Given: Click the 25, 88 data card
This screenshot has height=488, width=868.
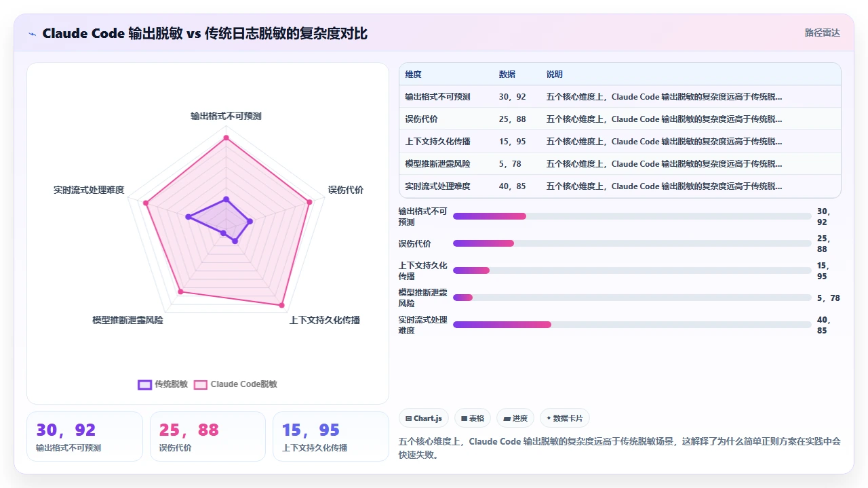Looking at the screenshot, I should [x=208, y=436].
